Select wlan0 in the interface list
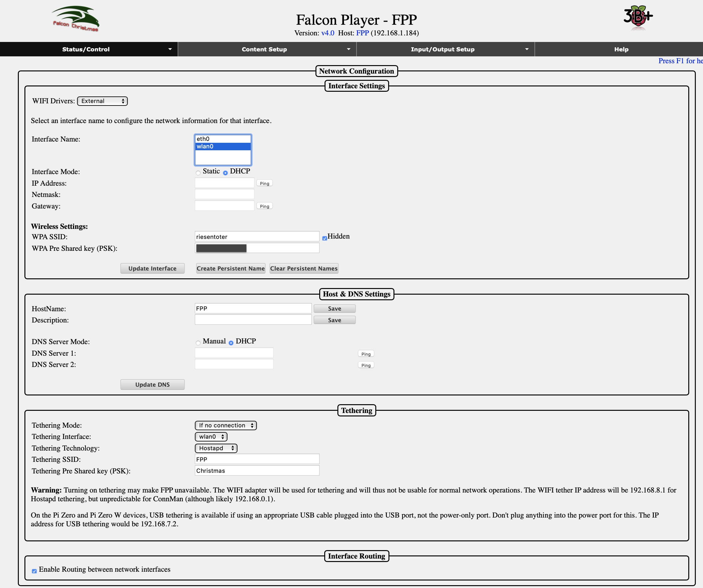Screen dimensions: 703x588 [223, 146]
